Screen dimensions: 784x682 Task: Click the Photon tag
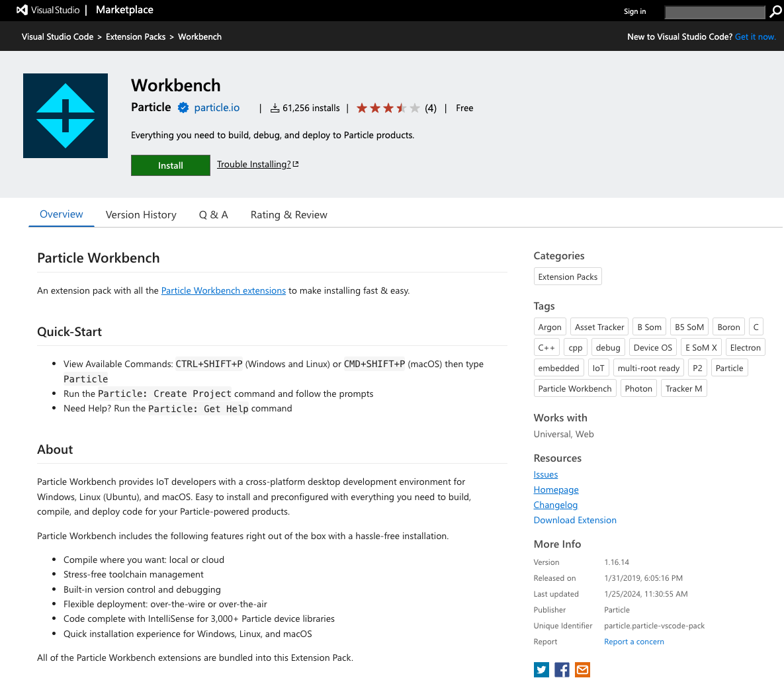[x=638, y=388]
